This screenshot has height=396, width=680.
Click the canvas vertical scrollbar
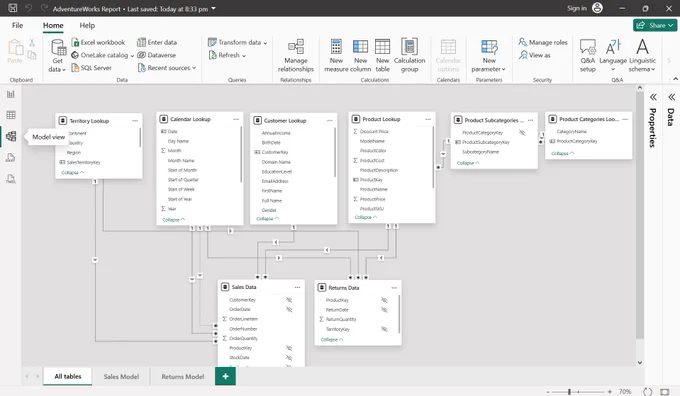[x=640, y=215]
